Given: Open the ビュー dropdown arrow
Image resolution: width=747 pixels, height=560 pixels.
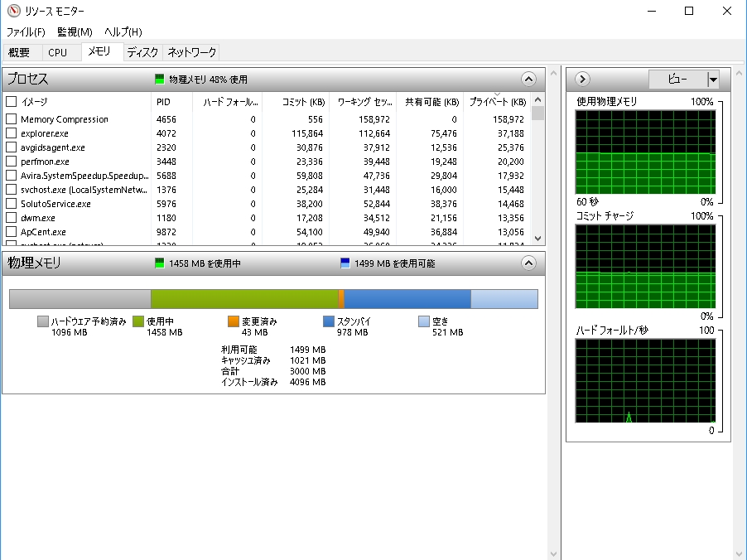Looking at the screenshot, I should tap(713, 80).
